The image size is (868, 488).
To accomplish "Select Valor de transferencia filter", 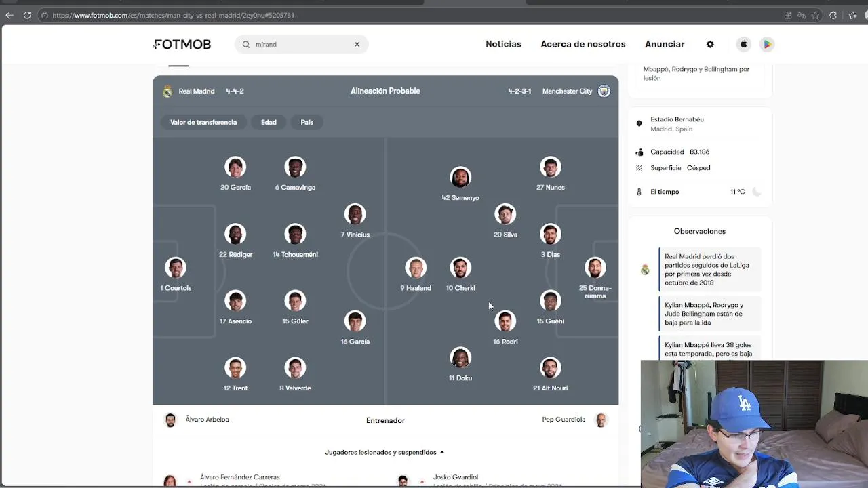I will click(x=203, y=122).
